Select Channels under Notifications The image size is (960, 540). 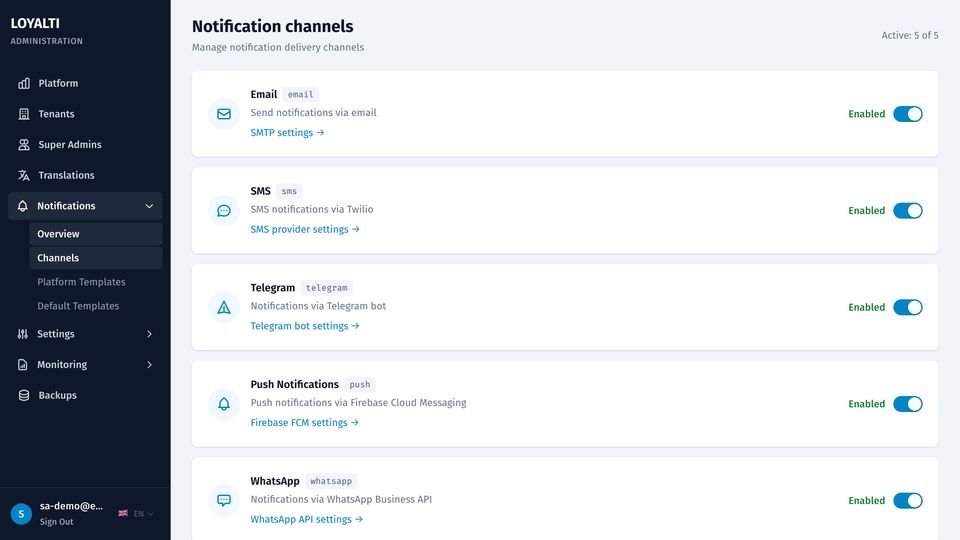96,258
